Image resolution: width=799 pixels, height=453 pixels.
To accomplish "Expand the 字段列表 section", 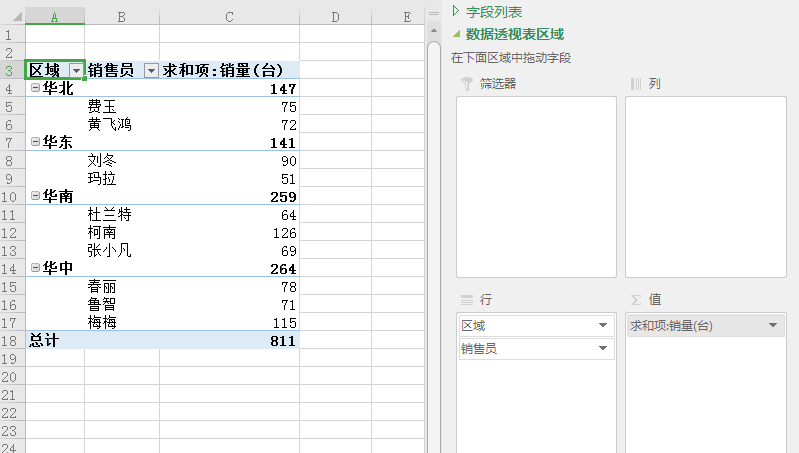I will click(x=456, y=11).
